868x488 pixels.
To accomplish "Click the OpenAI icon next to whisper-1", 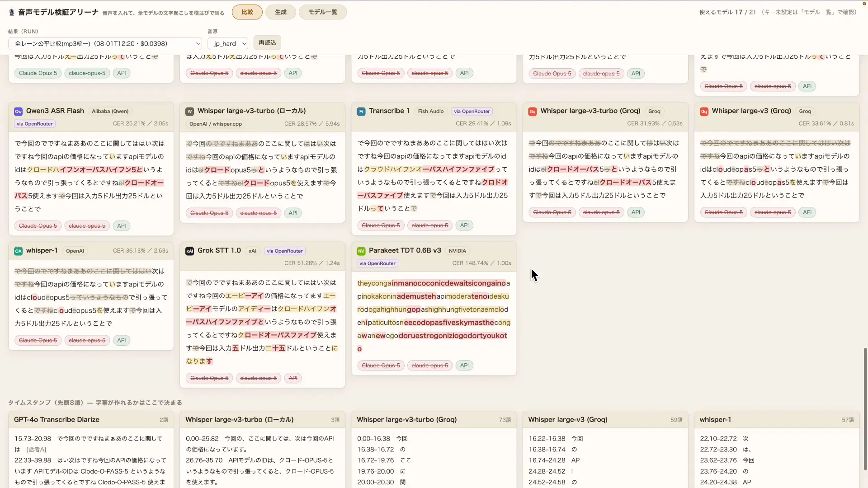I will (x=18, y=251).
